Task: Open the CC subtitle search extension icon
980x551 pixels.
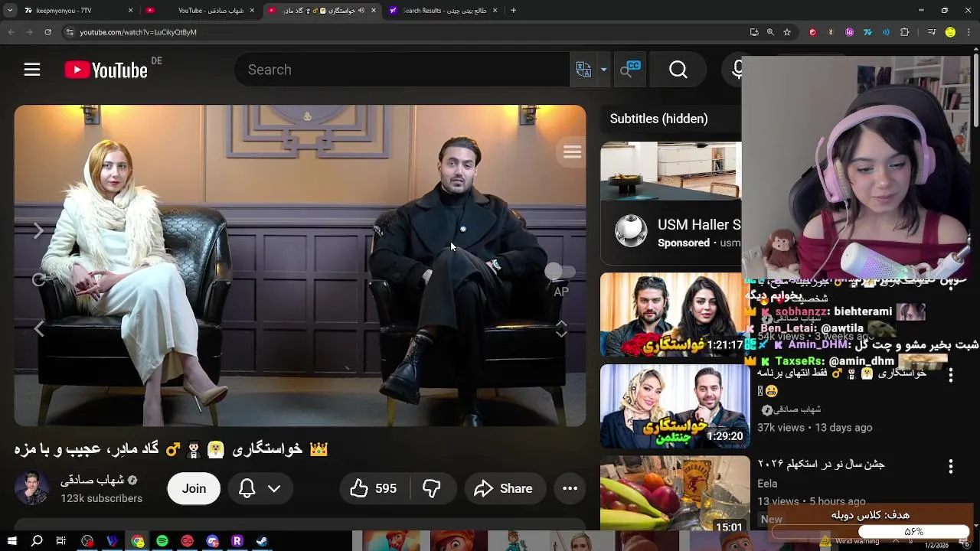Action: click(629, 70)
